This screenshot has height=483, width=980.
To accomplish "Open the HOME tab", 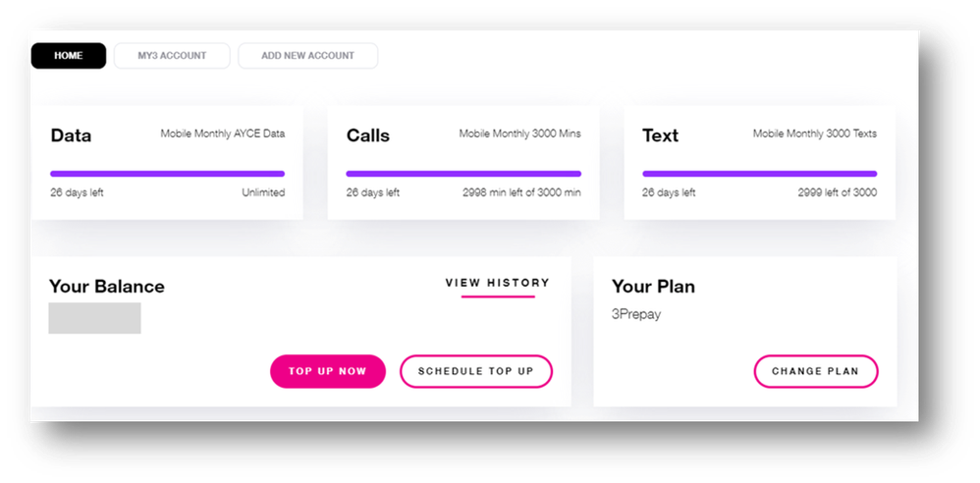I will [x=69, y=56].
